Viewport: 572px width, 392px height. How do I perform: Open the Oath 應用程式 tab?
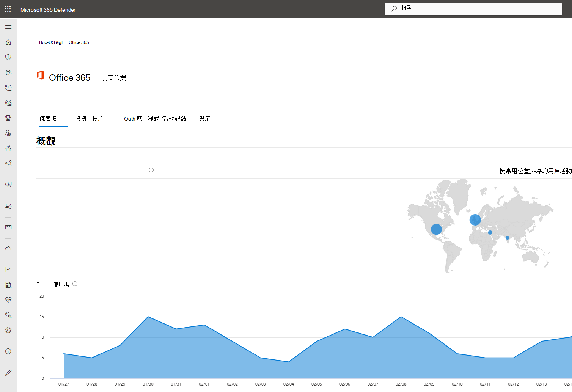pos(141,119)
